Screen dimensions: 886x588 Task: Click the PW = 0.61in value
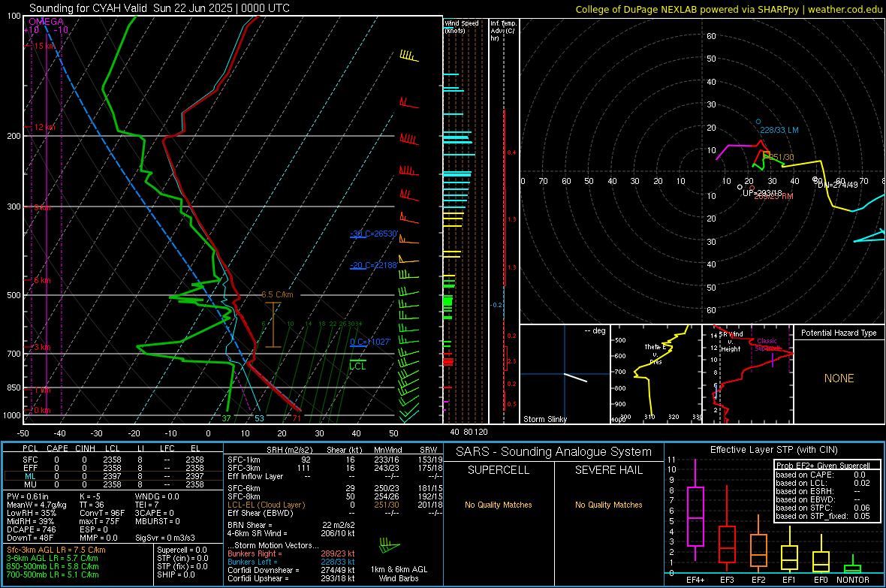point(27,496)
